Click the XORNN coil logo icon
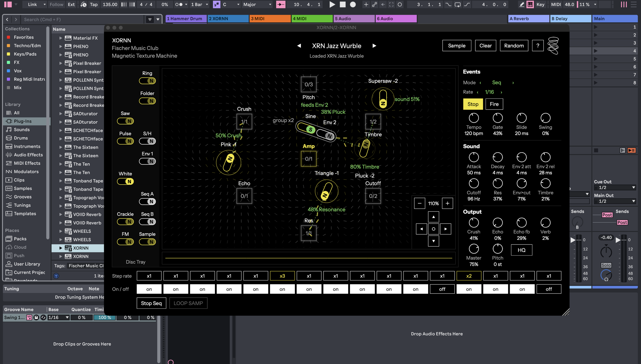 click(553, 46)
